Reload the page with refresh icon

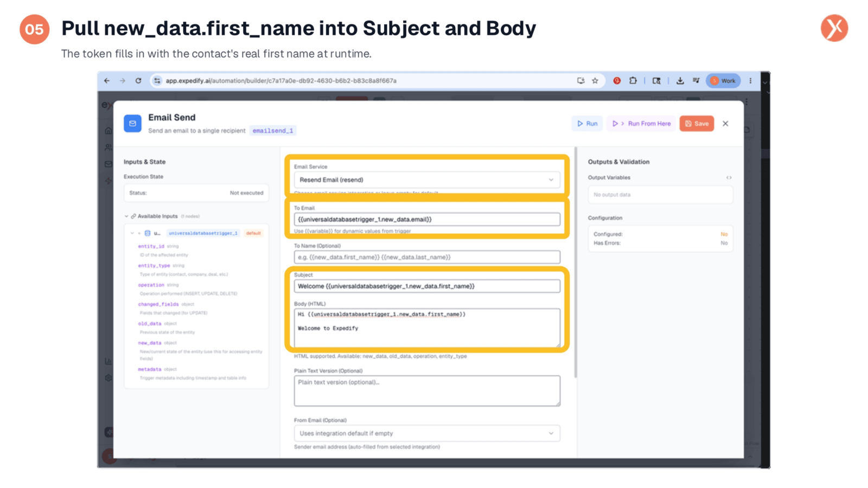point(138,81)
